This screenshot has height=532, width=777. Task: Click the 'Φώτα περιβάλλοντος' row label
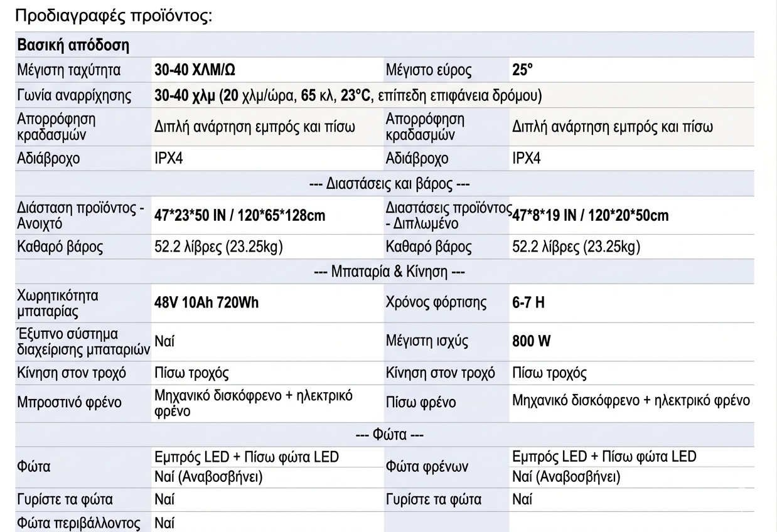click(78, 523)
